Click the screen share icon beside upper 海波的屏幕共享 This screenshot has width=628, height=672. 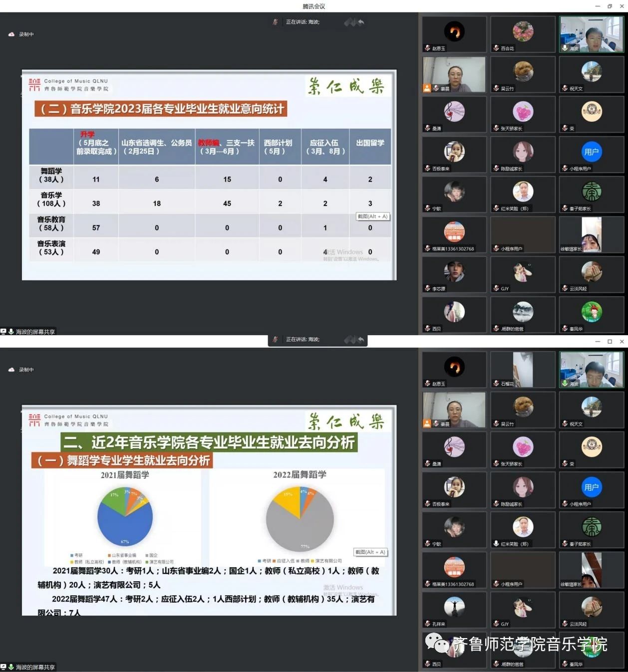coord(3,331)
